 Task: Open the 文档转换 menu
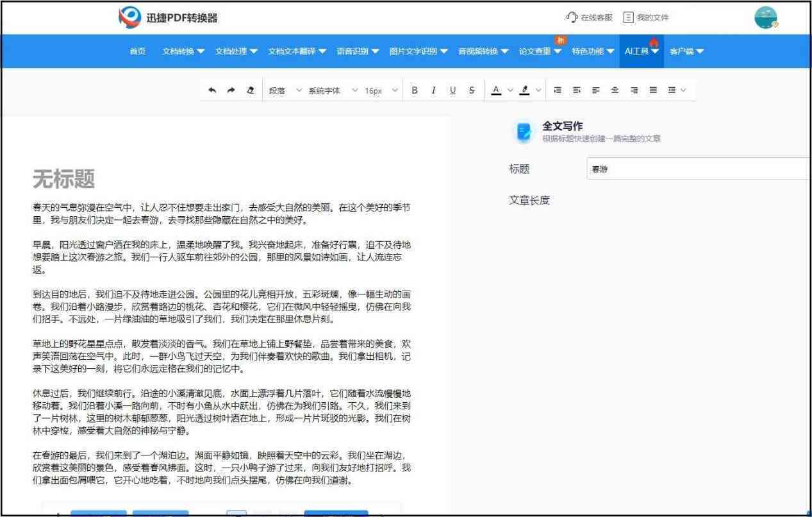pyautogui.click(x=184, y=51)
